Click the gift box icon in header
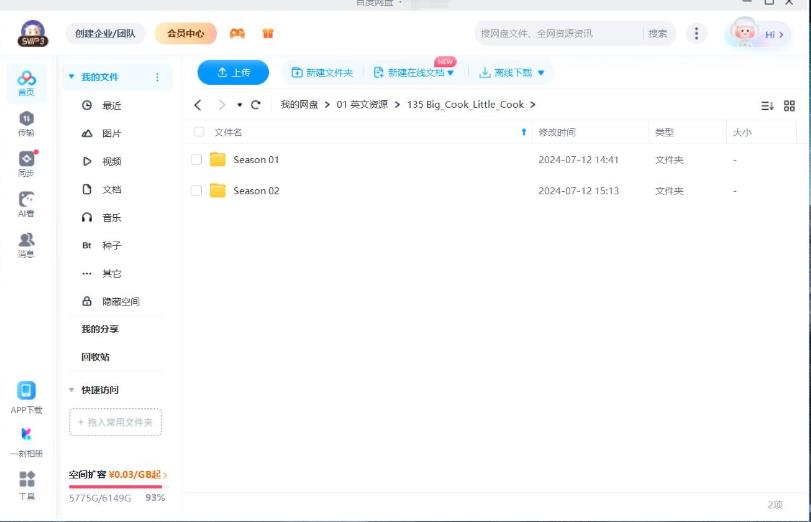Screen dimensions: 811x522 267,34
